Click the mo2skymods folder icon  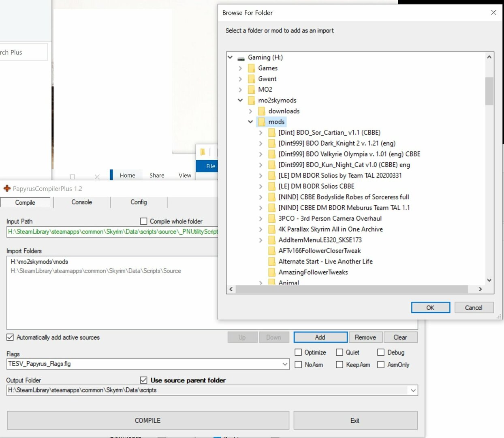(x=251, y=100)
